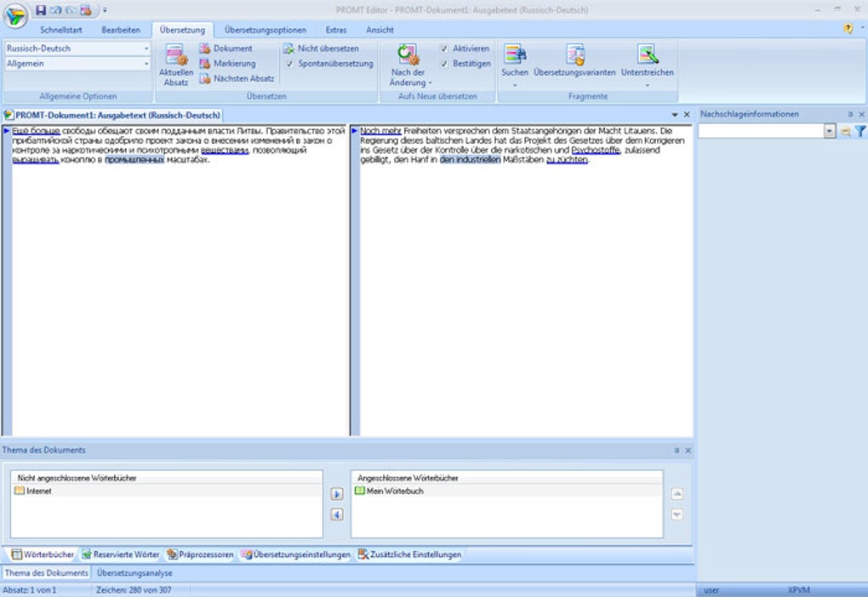Click the left arrow to detach dictionary
Image resolution: width=868 pixels, height=597 pixels.
click(x=337, y=515)
